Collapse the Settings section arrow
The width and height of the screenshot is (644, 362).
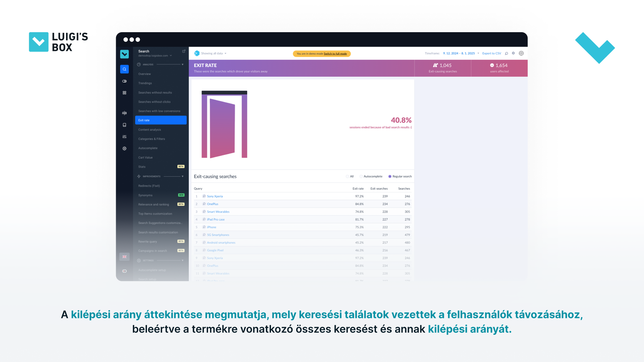tap(182, 260)
